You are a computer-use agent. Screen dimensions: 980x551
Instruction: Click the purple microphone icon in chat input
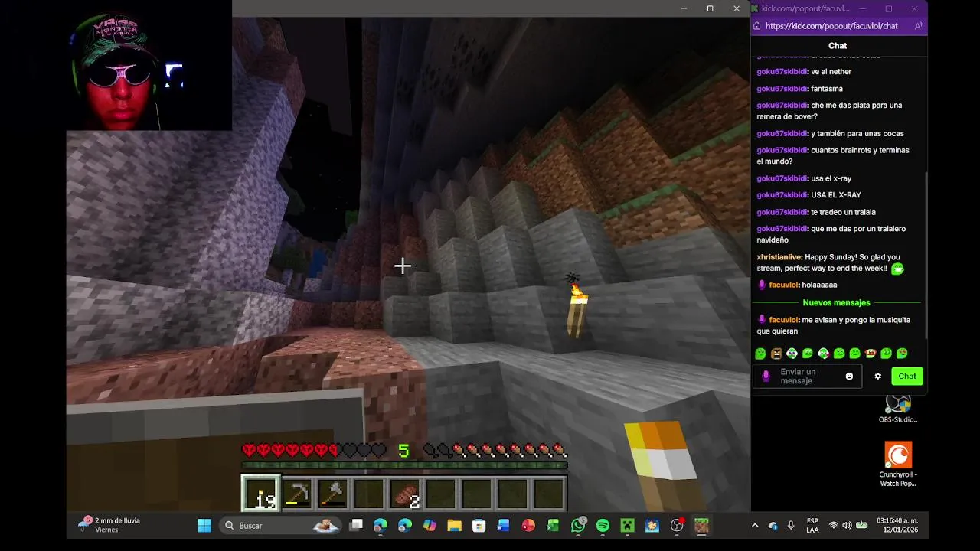(x=766, y=377)
